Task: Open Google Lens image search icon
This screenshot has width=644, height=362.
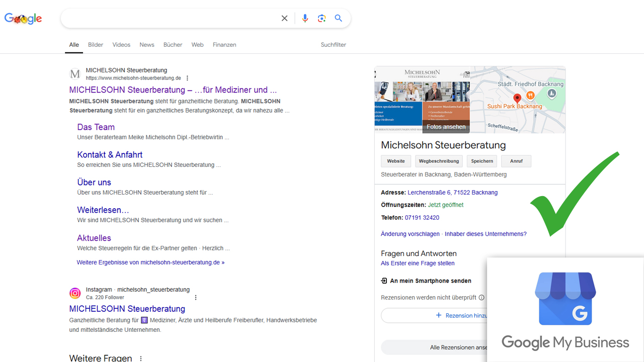Action: click(322, 19)
